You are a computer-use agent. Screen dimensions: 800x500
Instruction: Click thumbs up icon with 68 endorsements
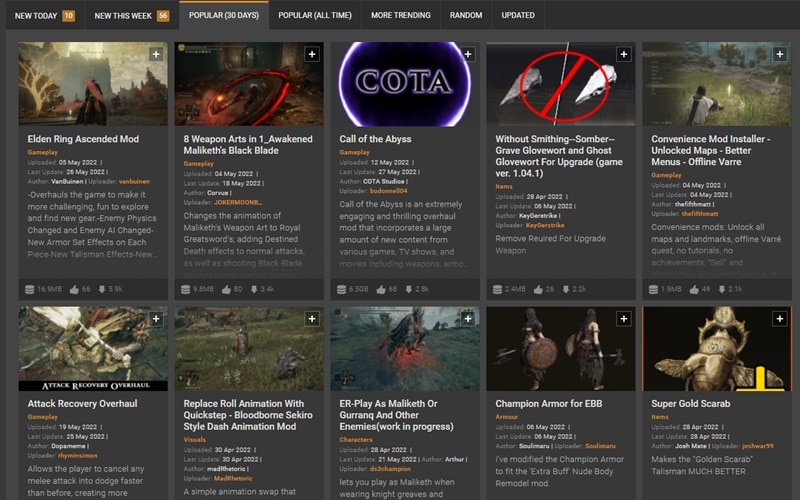pos(381,289)
